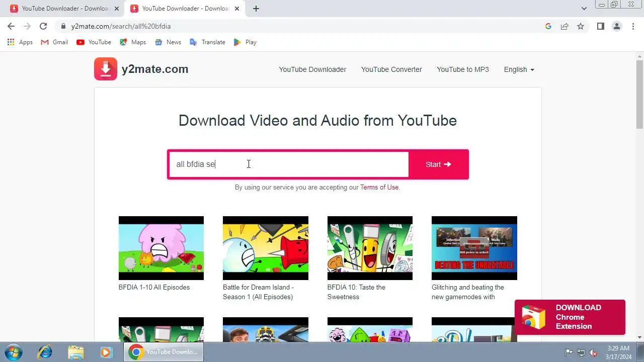Click the scrollbar down arrow
The image size is (644, 362).
639,337
